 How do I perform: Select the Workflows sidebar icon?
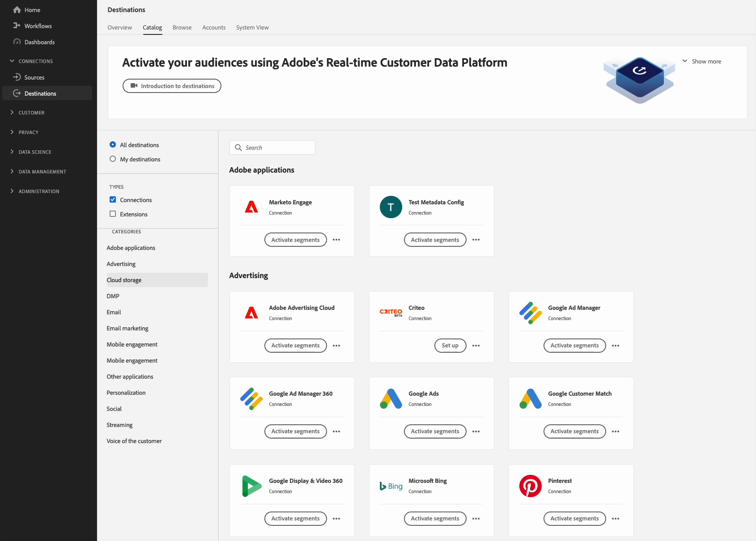[x=17, y=25]
